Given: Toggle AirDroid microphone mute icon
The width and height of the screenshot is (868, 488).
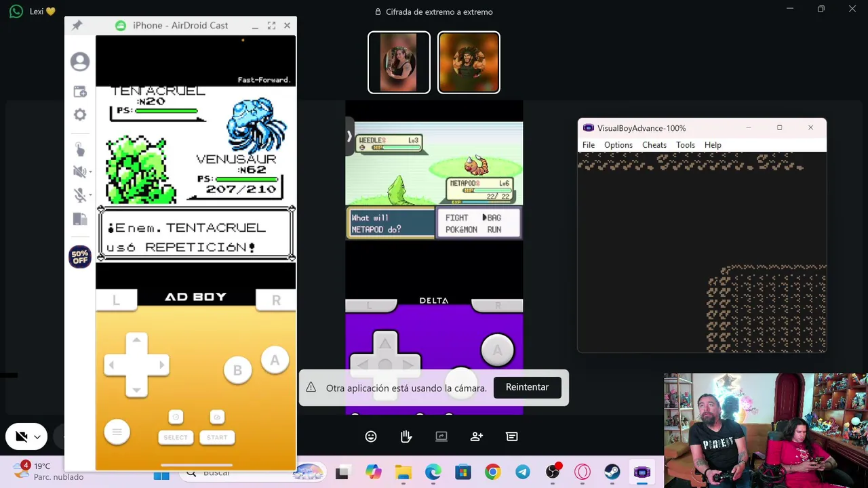Looking at the screenshot, I should coord(80,195).
